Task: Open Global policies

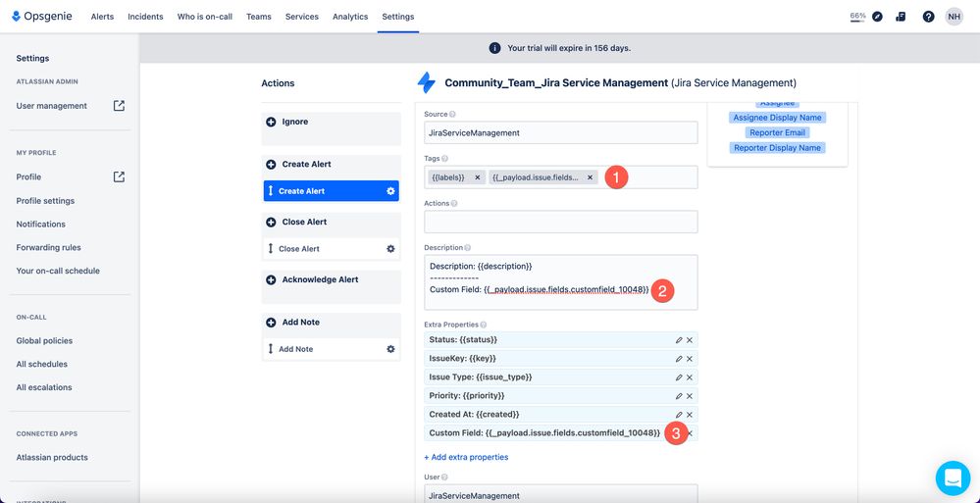Action: [x=44, y=340]
